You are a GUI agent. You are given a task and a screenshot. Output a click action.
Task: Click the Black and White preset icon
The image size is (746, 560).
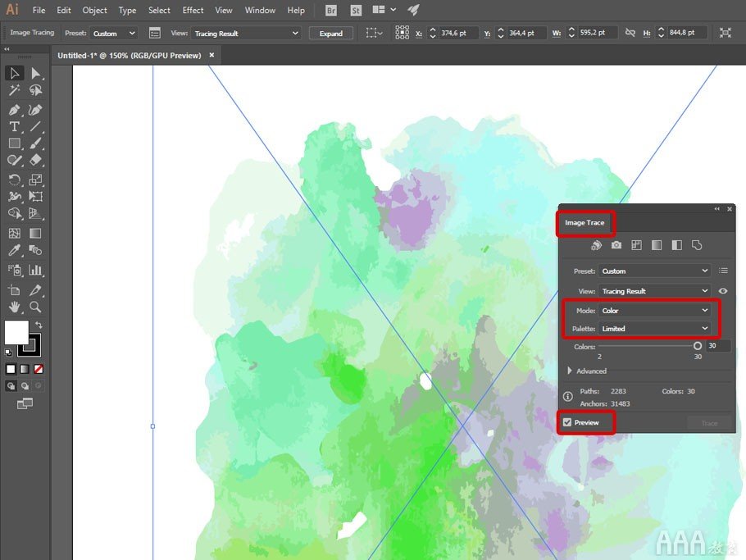pos(676,245)
